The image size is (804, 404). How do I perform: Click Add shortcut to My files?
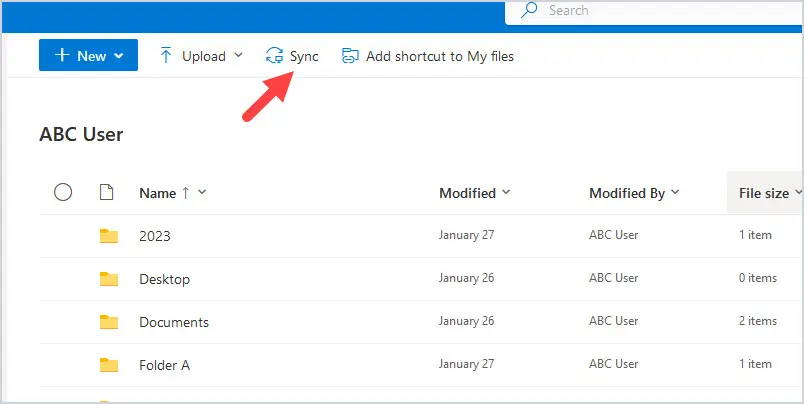(428, 56)
